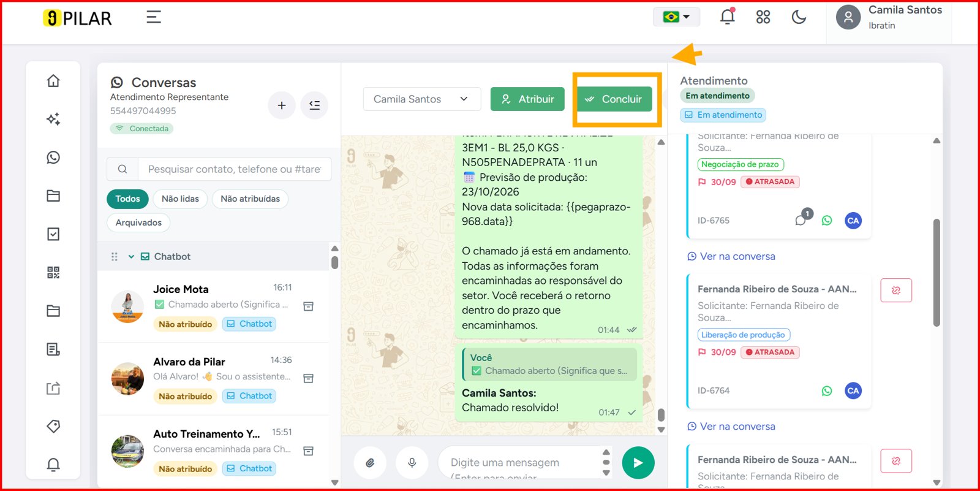Click the Atribuir button
980x491 pixels.
[x=527, y=99]
